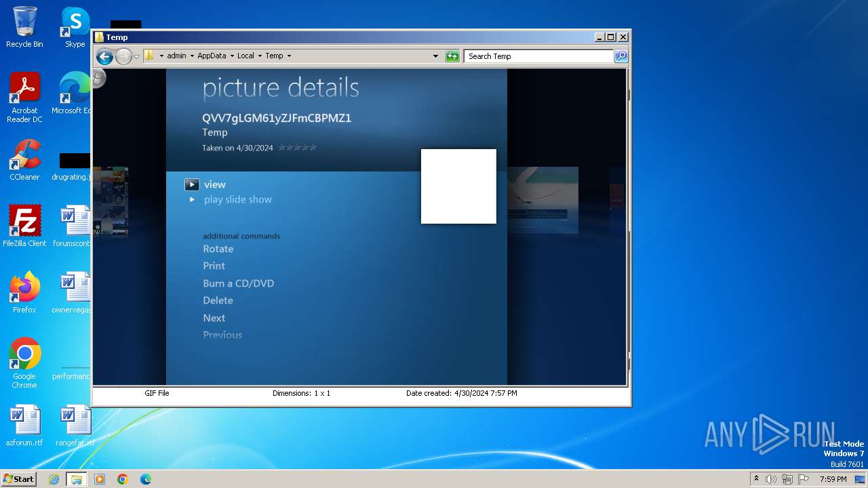The height and width of the screenshot is (488, 868).
Task: Expand the Local breadcrumb arrow
Action: (x=260, y=56)
